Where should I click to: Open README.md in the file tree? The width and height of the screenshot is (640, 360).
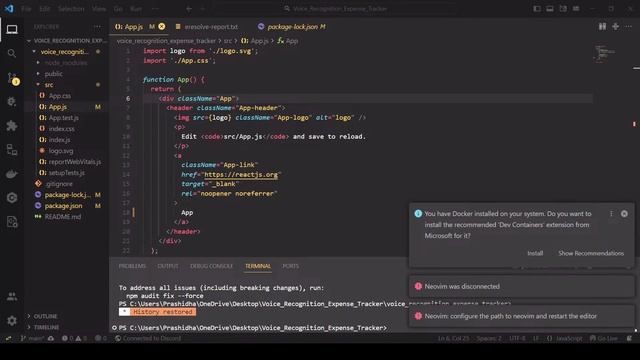pos(62,217)
